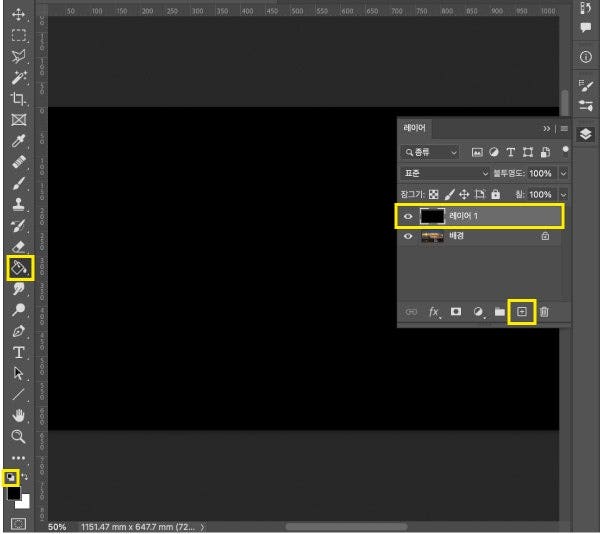Select the Frame tool
The width and height of the screenshot is (600, 534).
click(18, 120)
